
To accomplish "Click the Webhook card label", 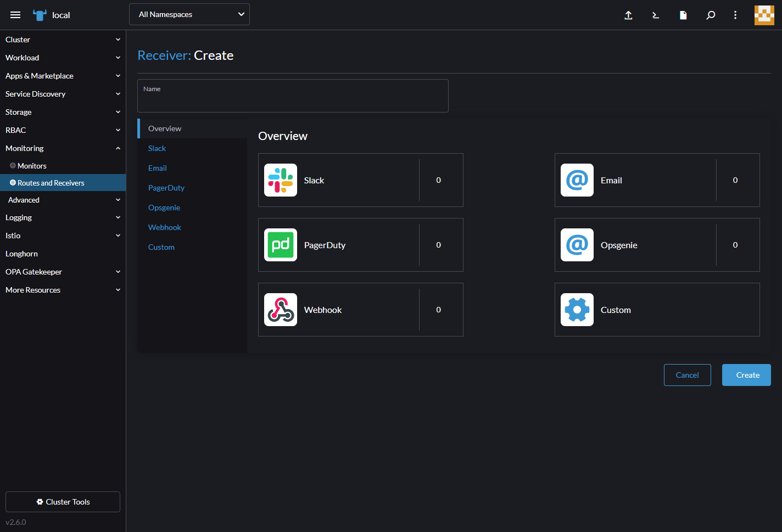I will 323,310.
